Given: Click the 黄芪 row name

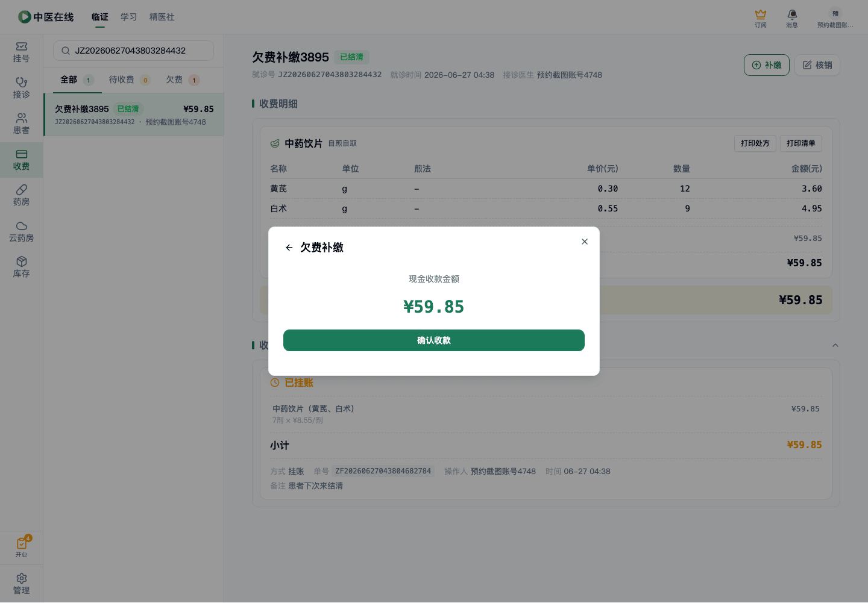Looking at the screenshot, I should pos(278,189).
